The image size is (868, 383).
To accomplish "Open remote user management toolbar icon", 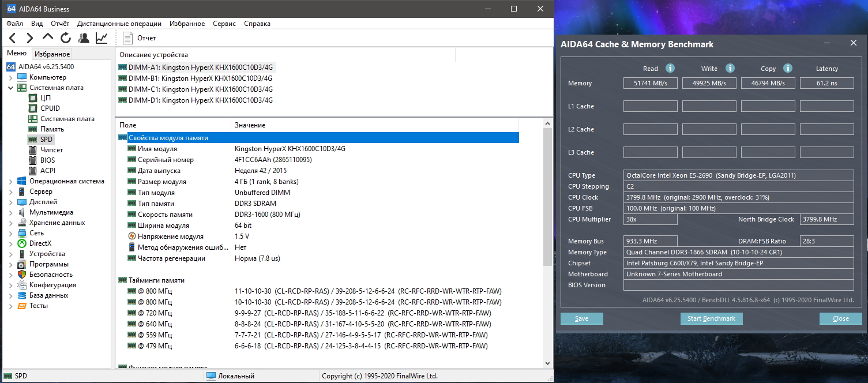I will (84, 38).
